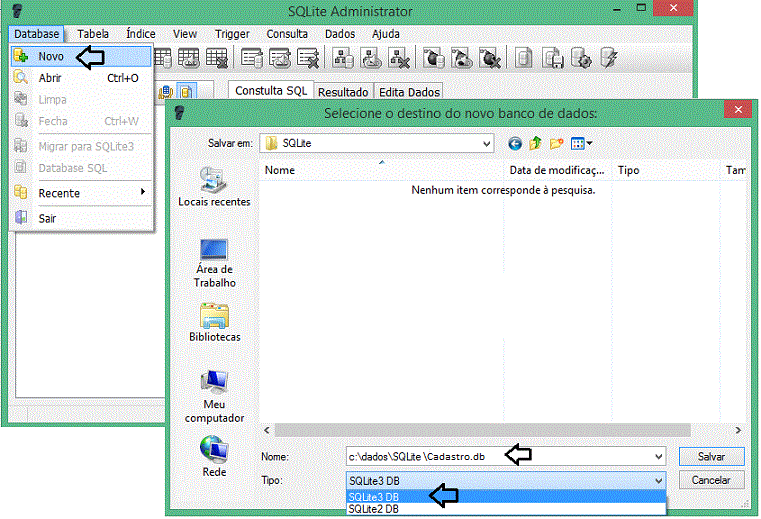Screen dimensions: 761x519
Task: Open Meu computador in the places bar
Action: (214, 397)
